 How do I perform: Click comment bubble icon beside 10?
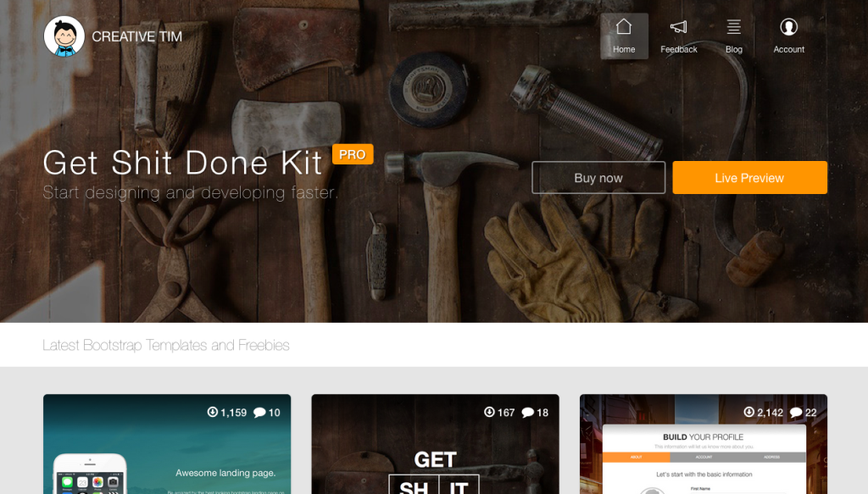pyautogui.click(x=259, y=413)
